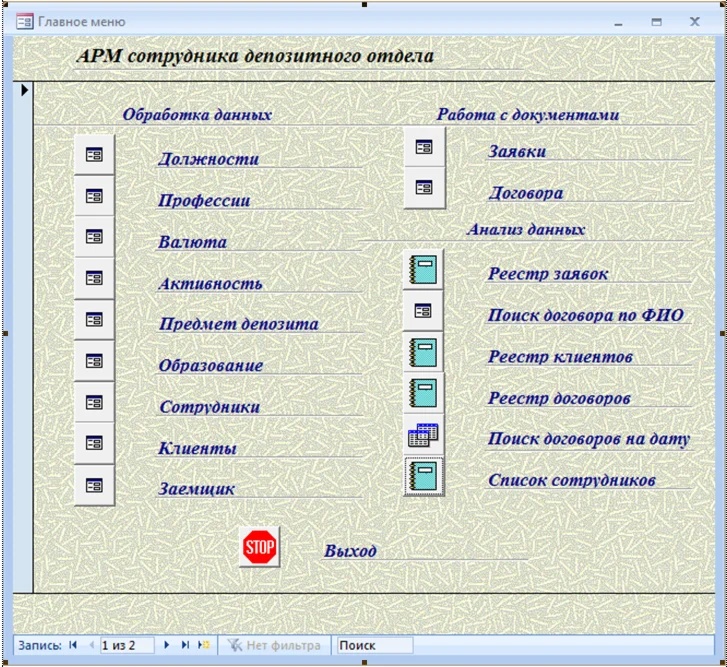Click the Валюта label

192,242
